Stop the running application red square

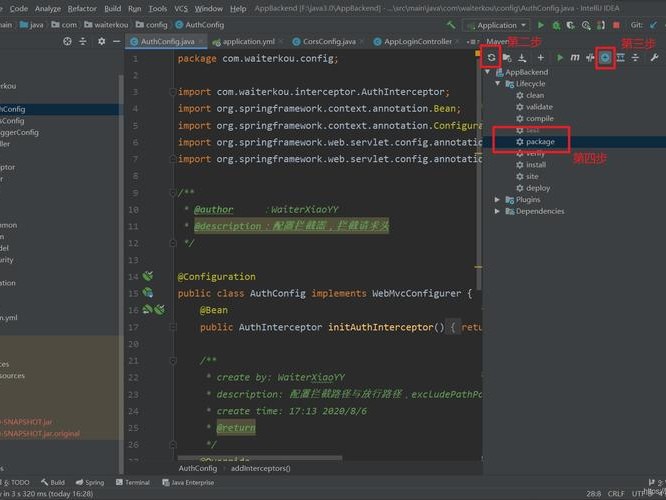pos(616,25)
